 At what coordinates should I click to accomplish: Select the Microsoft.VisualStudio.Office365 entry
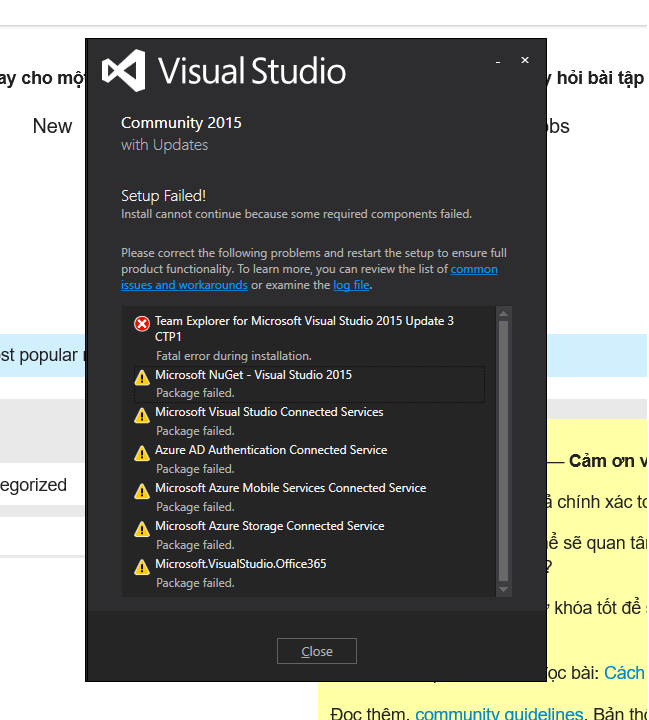pyautogui.click(x=309, y=574)
